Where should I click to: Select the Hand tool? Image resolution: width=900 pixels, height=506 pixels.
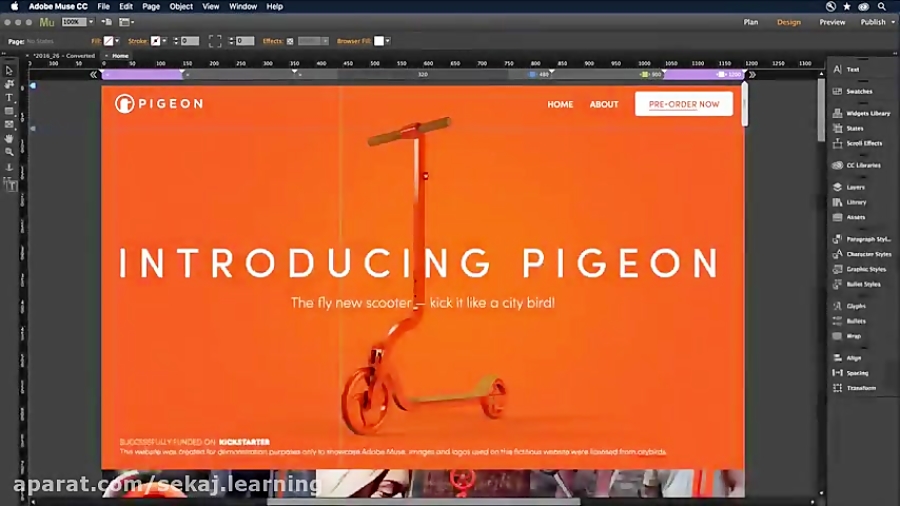click(9, 138)
